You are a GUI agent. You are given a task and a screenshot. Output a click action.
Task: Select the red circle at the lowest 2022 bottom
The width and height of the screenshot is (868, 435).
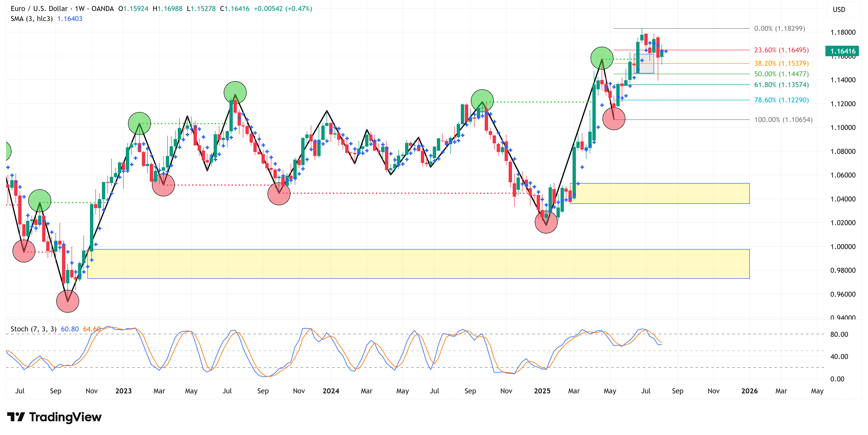pyautogui.click(x=68, y=301)
